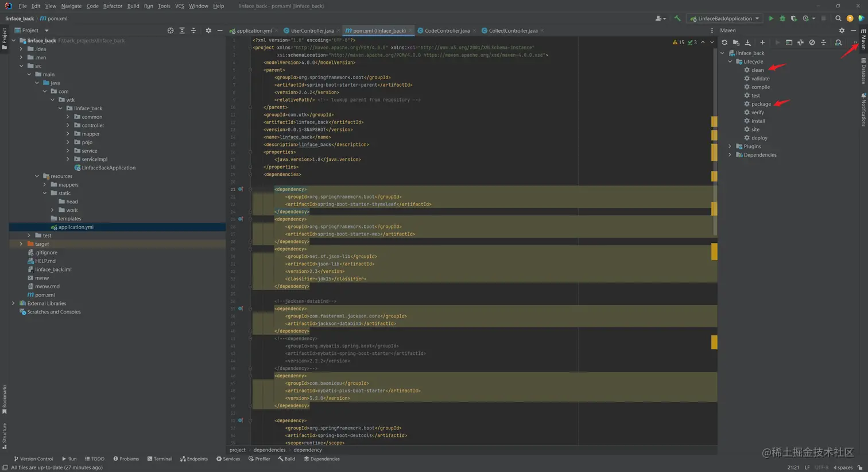Screen dimensions: 868x472
Task: Select the package lifecycle goal
Action: [761, 104]
